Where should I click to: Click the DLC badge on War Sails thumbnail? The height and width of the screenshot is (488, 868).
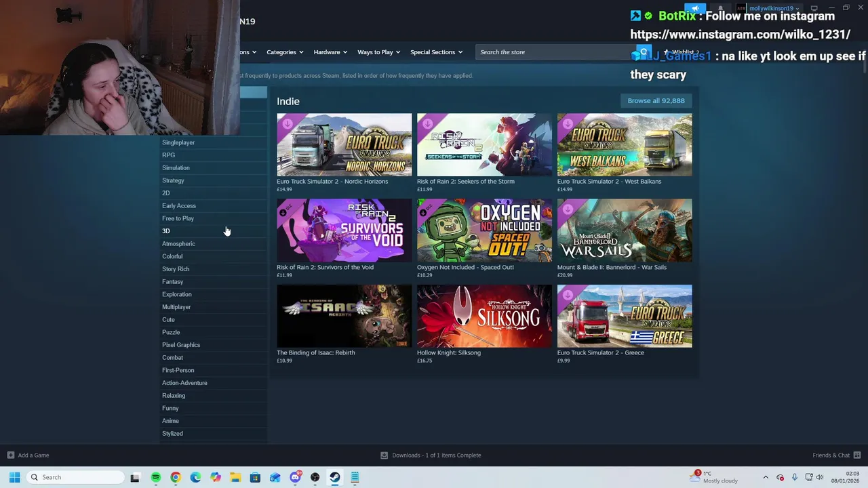click(568, 209)
